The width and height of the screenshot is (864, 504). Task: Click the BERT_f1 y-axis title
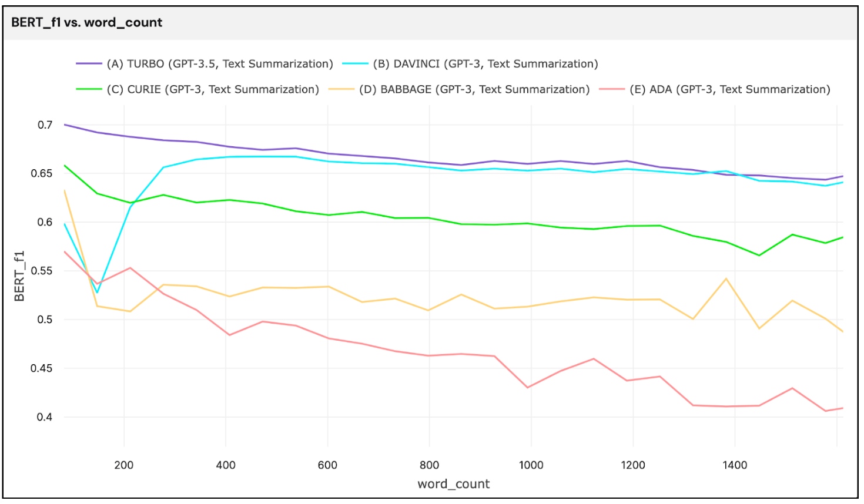(19, 276)
